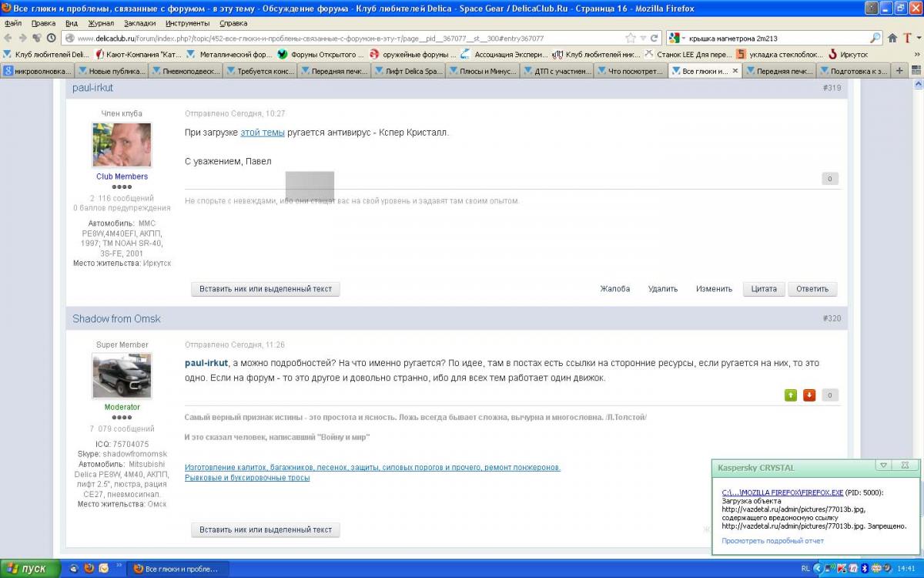Viewport: 924px width, 578px height.
Task: Close the active Все глюки и... tab
Action: 735,71
